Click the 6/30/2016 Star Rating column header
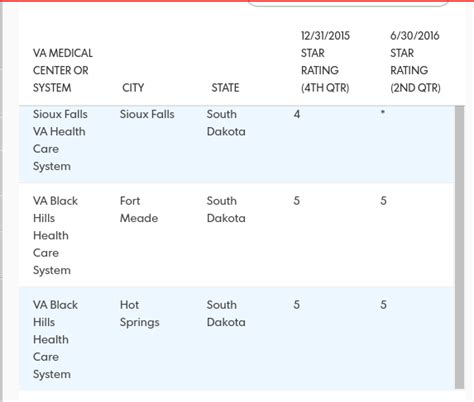The image size is (474, 402). pyautogui.click(x=415, y=62)
